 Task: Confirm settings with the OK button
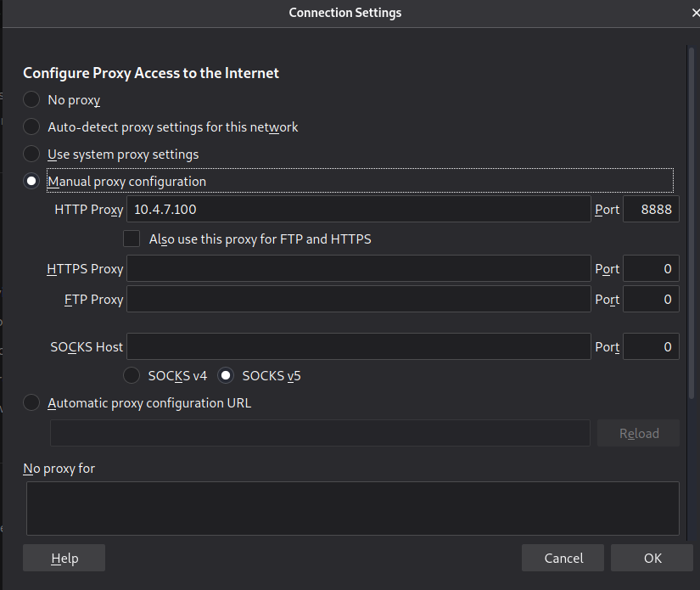[x=652, y=558]
